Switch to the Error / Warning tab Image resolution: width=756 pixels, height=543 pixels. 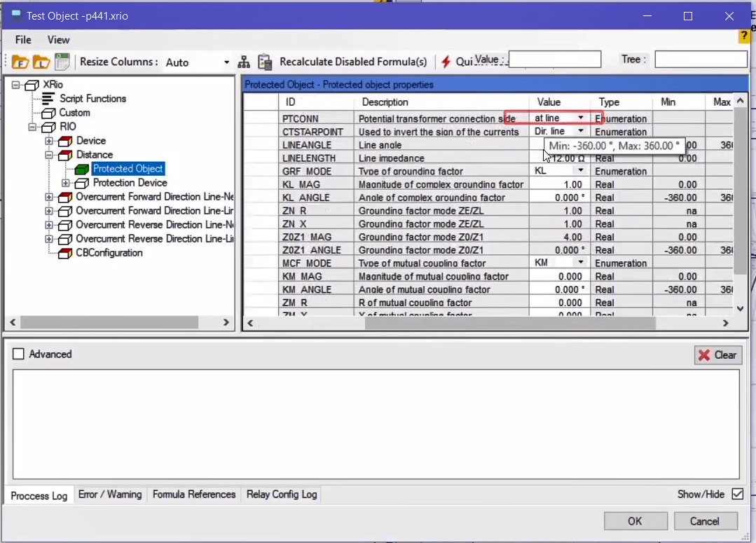click(x=110, y=495)
